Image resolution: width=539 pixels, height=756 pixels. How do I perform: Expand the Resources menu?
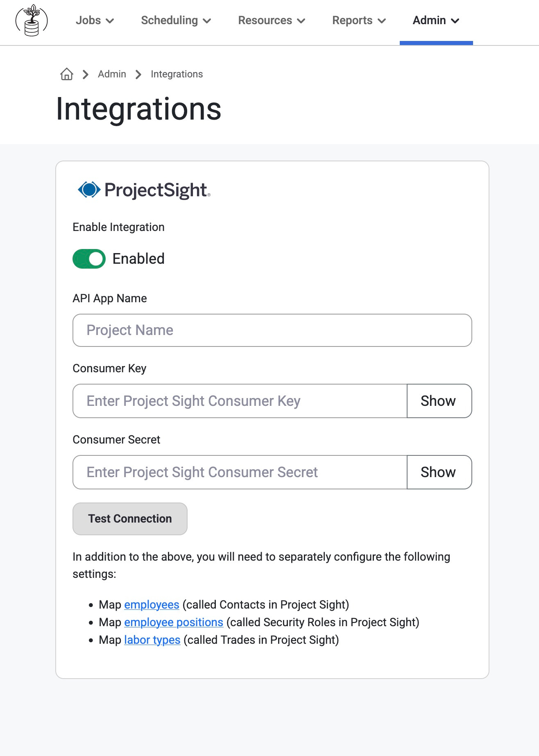(x=272, y=20)
